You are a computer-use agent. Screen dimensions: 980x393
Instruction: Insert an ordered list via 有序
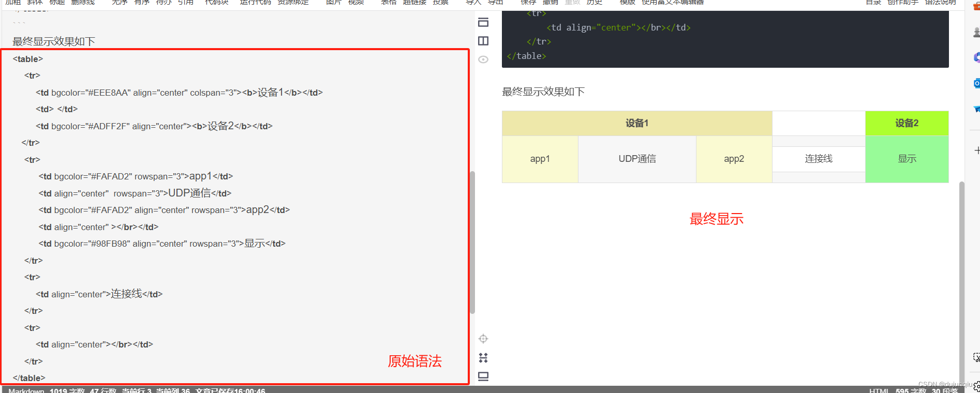[x=142, y=3]
